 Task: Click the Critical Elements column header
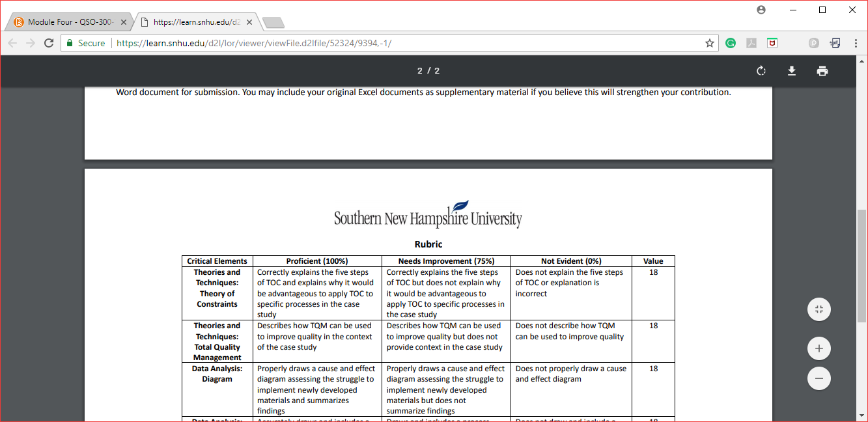[x=217, y=261]
